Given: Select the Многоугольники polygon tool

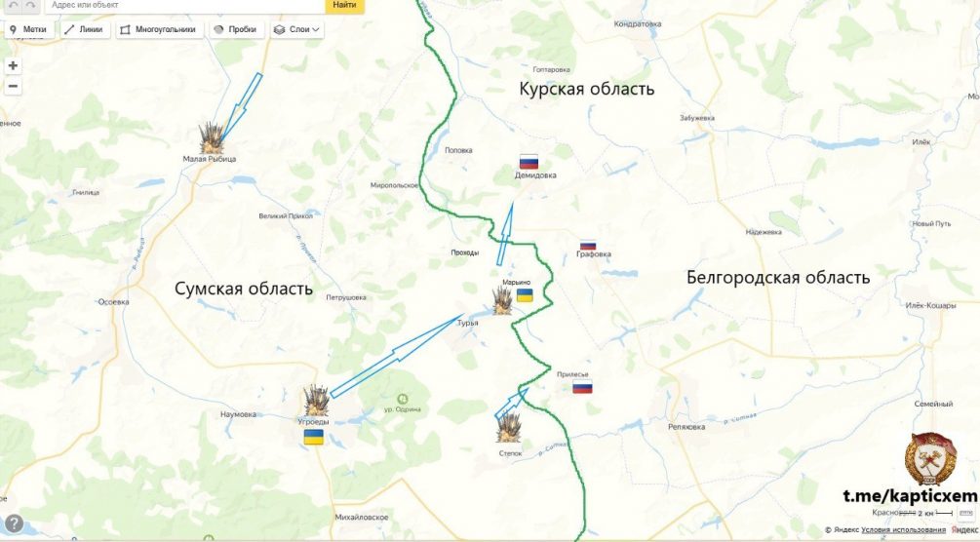Looking at the screenshot, I should (159, 29).
